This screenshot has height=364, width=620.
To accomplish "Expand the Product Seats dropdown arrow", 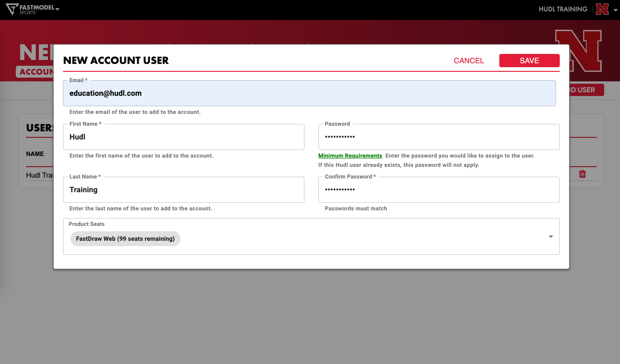I will (551, 237).
